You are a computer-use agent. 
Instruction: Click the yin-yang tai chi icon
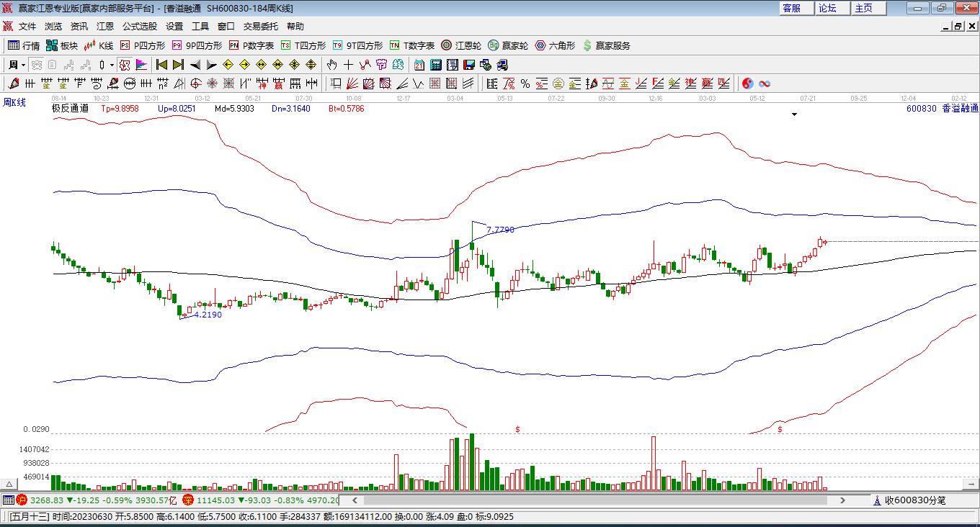tap(748, 84)
